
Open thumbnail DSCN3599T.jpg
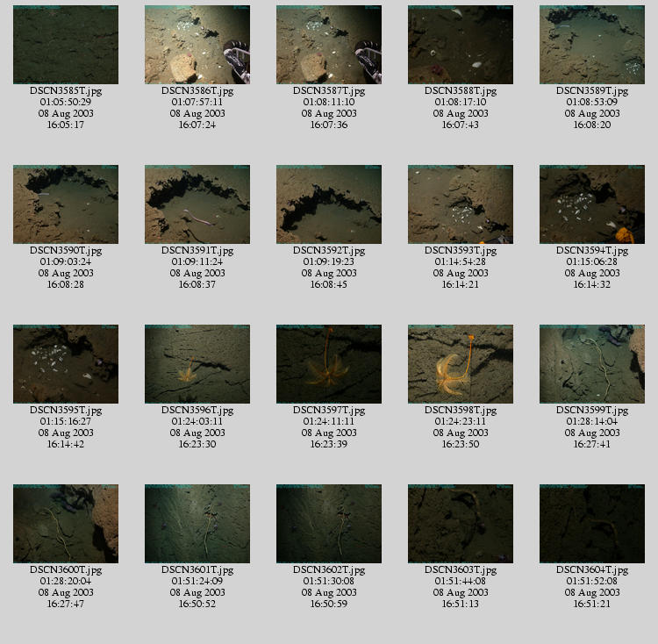592,364
